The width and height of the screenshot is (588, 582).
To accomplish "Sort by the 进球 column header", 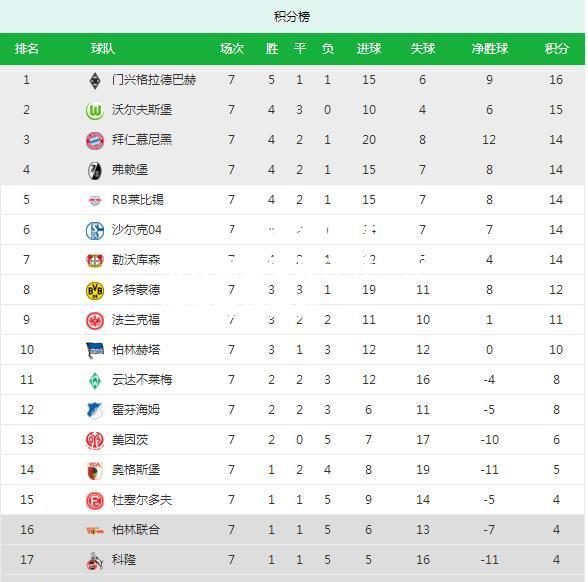I will tap(369, 48).
